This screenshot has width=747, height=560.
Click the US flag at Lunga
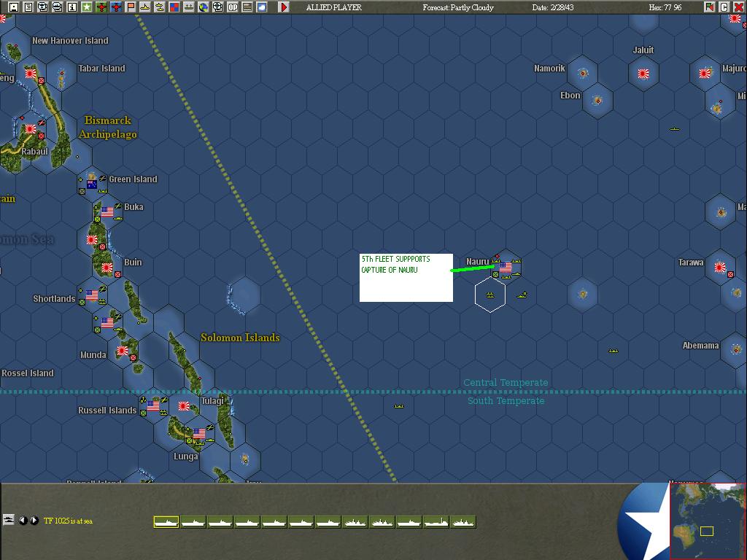(198, 433)
